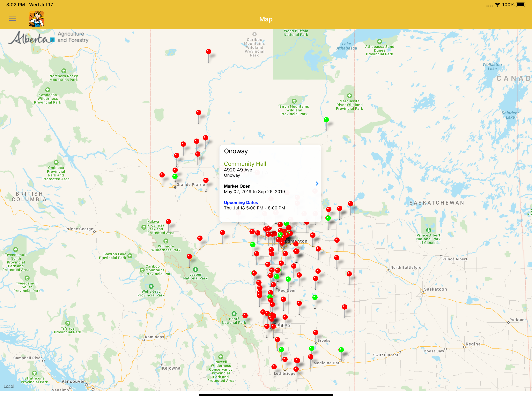Select the northernmost red map pin
Image resolution: width=532 pixels, height=399 pixels.
click(x=209, y=51)
